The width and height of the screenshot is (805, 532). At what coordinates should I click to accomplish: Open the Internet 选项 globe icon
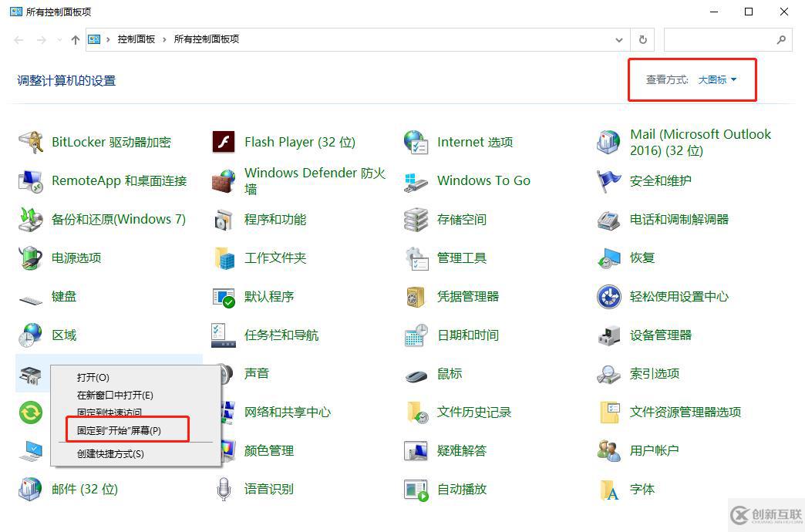click(x=416, y=142)
